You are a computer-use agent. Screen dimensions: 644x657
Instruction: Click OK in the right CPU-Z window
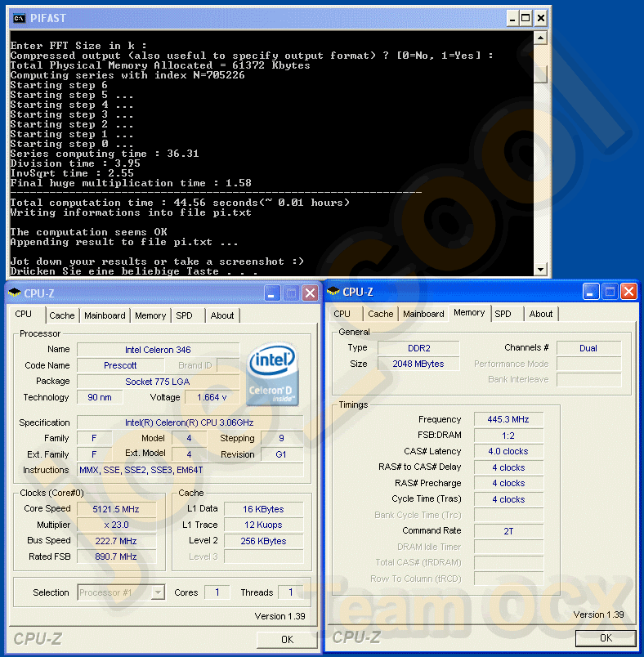pos(606,637)
